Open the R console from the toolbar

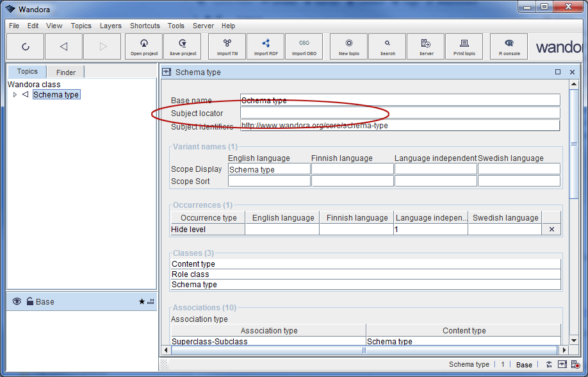(x=509, y=46)
